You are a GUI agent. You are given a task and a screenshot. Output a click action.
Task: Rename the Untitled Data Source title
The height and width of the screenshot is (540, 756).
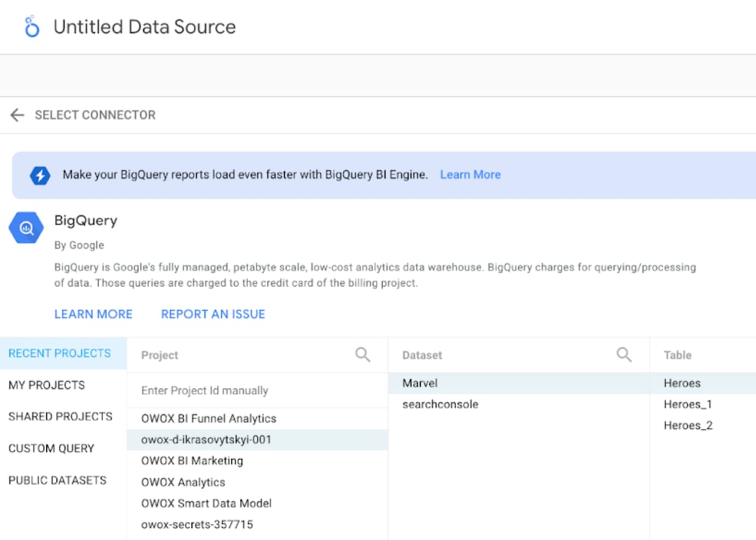[x=145, y=27]
